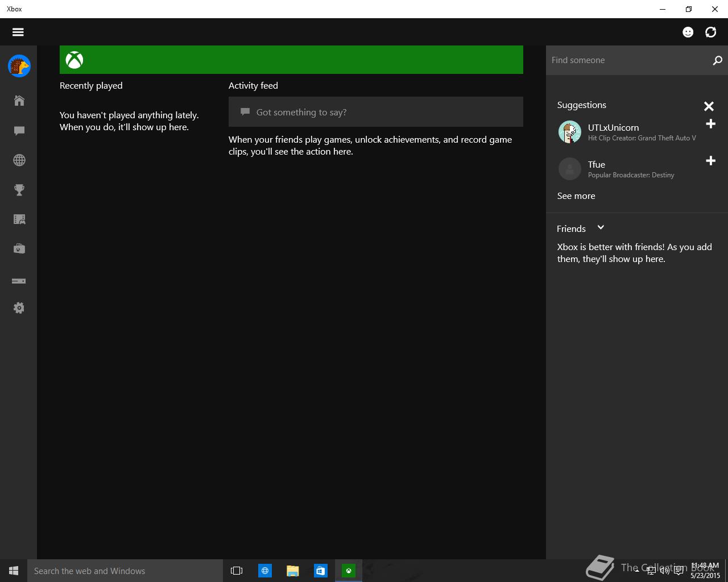Screen dimensions: 728x582
Task: Open the hamburger navigation menu
Action: click(18, 32)
